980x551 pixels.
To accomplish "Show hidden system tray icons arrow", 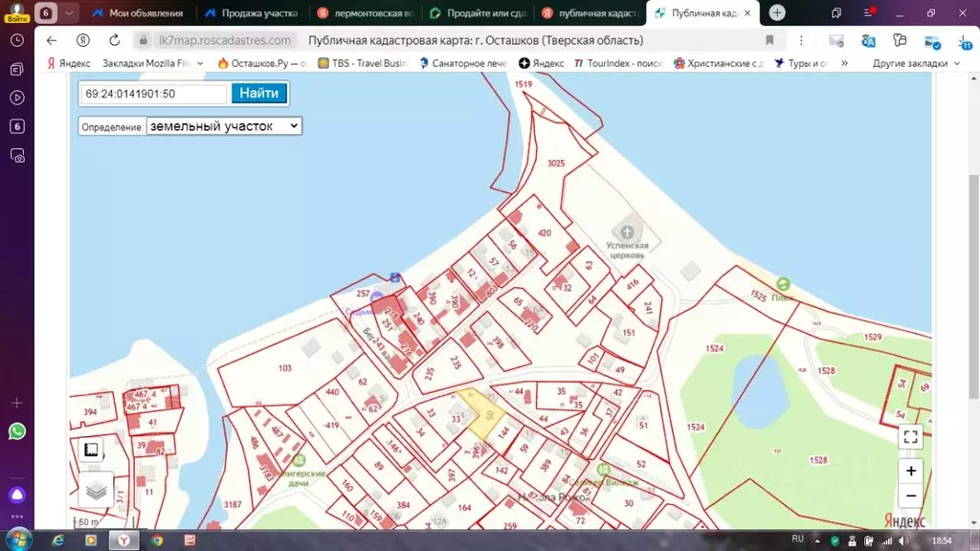I will click(817, 541).
